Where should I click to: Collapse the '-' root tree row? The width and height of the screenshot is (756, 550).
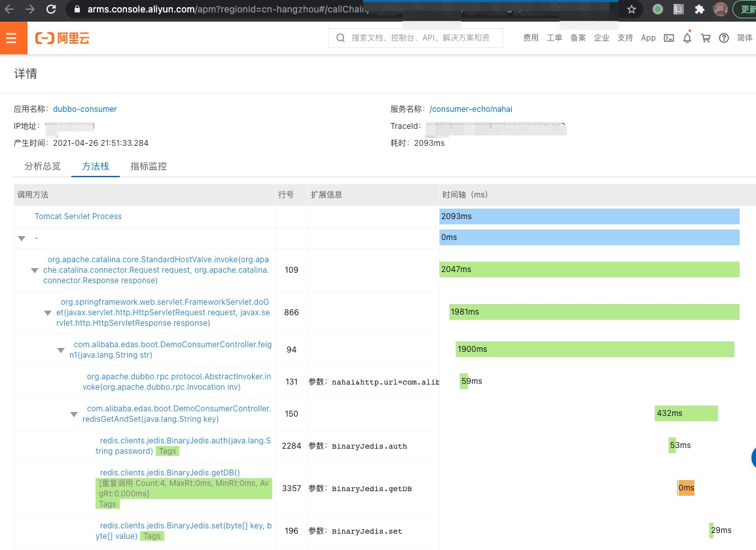22,239
